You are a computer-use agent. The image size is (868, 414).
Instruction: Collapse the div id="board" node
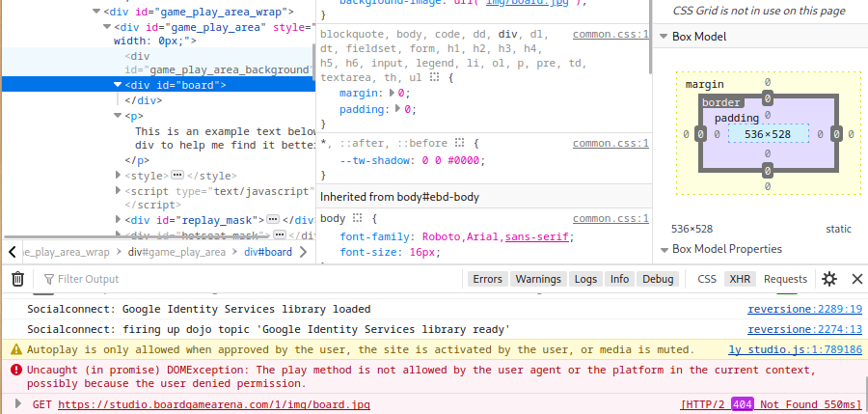point(118,84)
